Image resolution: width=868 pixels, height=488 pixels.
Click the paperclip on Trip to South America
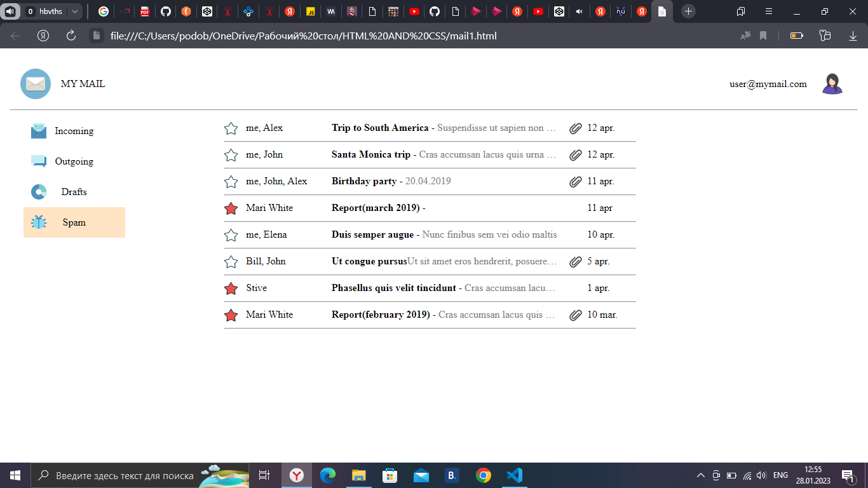tap(576, 128)
